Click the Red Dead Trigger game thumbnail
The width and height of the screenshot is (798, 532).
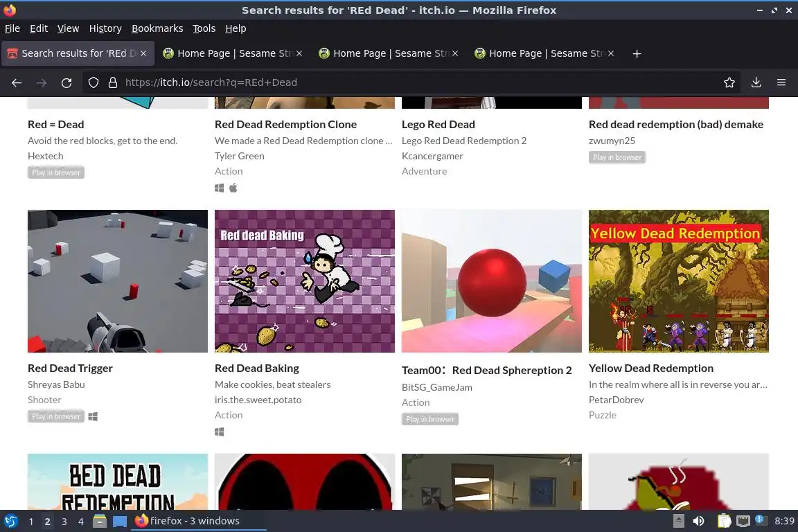pyautogui.click(x=118, y=281)
